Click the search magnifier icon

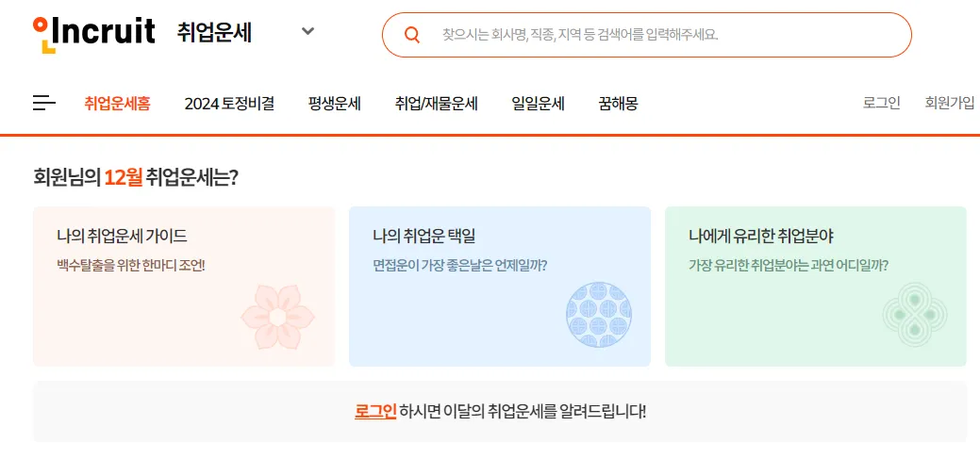[x=412, y=34]
